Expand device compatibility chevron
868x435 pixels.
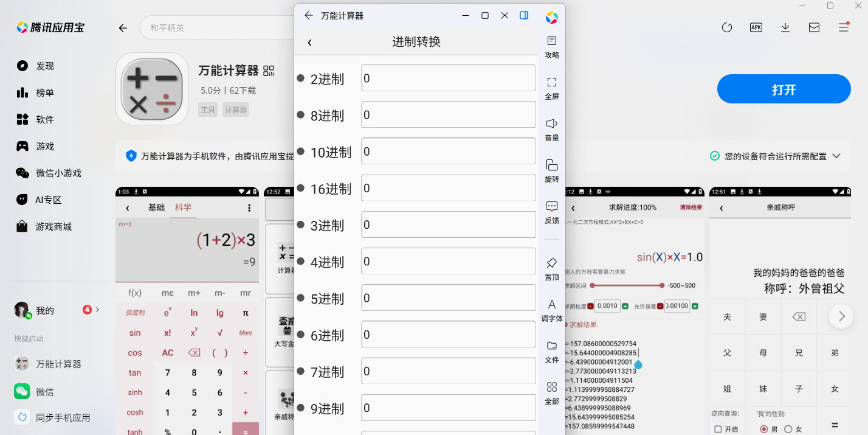click(836, 156)
